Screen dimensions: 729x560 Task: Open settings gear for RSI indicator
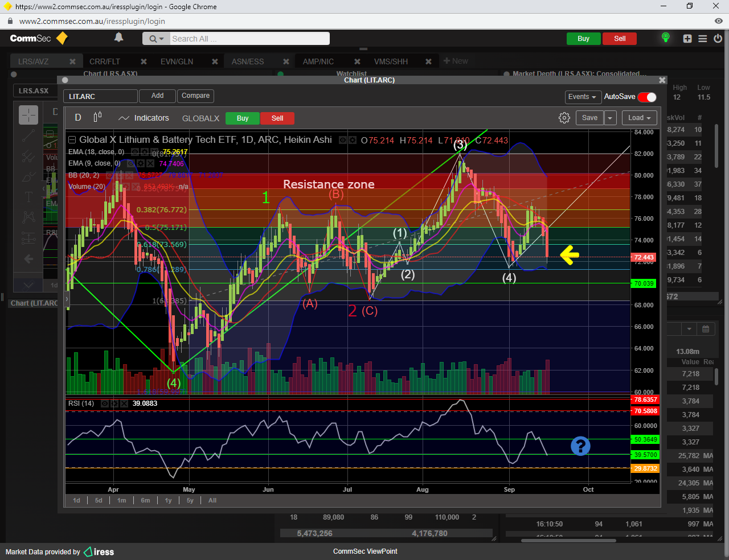(114, 403)
